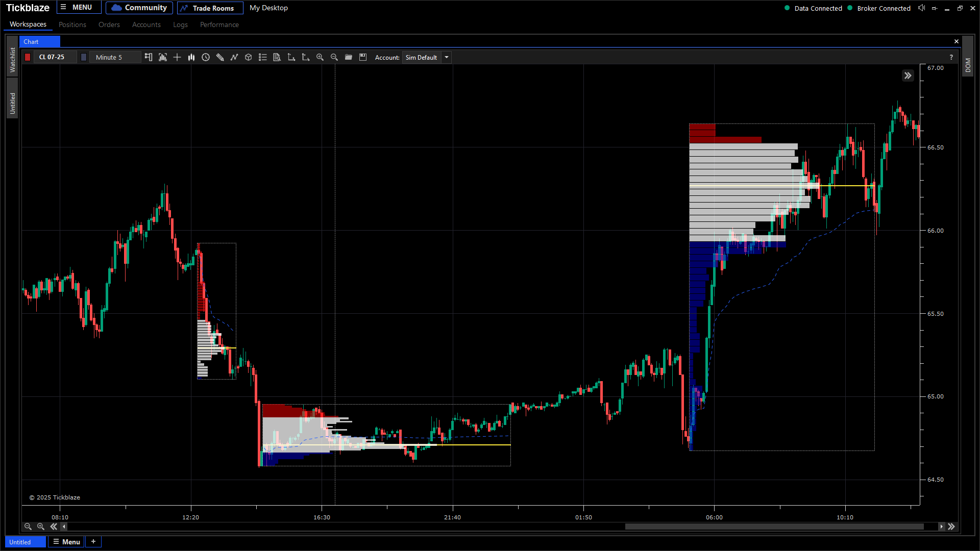Select the trend line tool

(234, 57)
